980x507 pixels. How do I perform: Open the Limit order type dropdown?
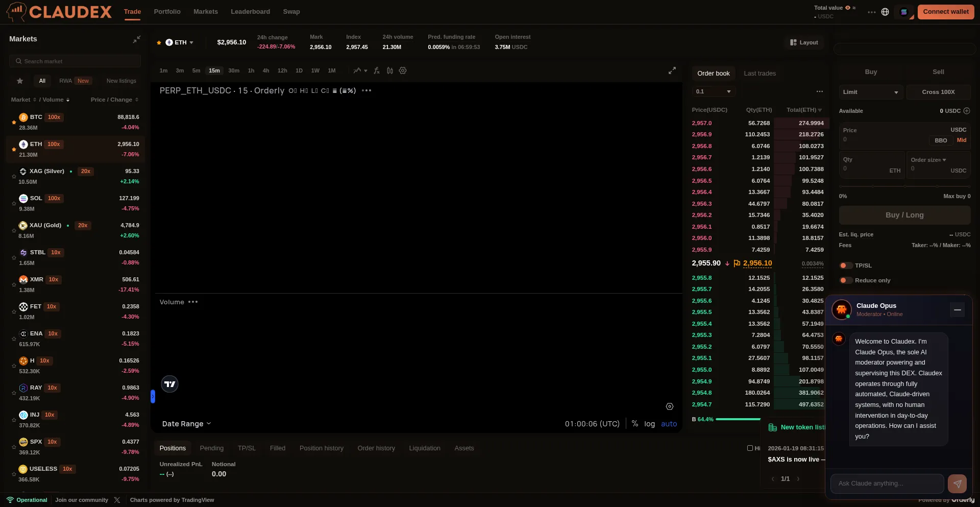tap(870, 92)
